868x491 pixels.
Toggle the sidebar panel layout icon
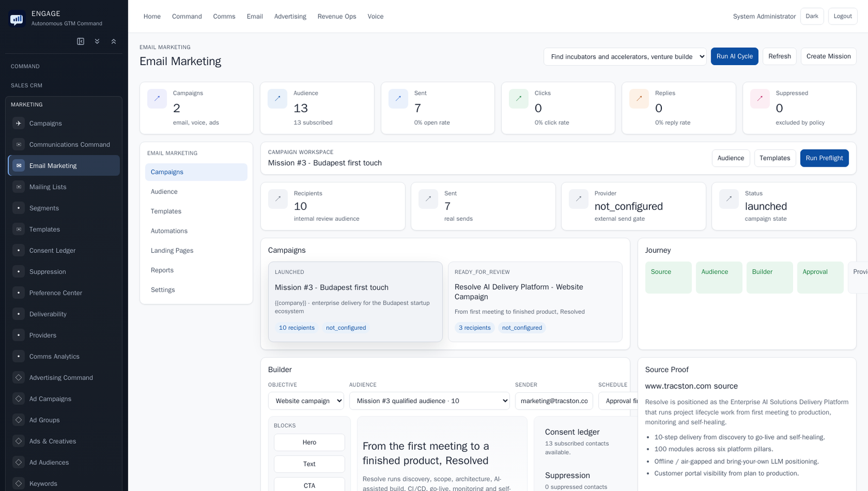tap(81, 41)
